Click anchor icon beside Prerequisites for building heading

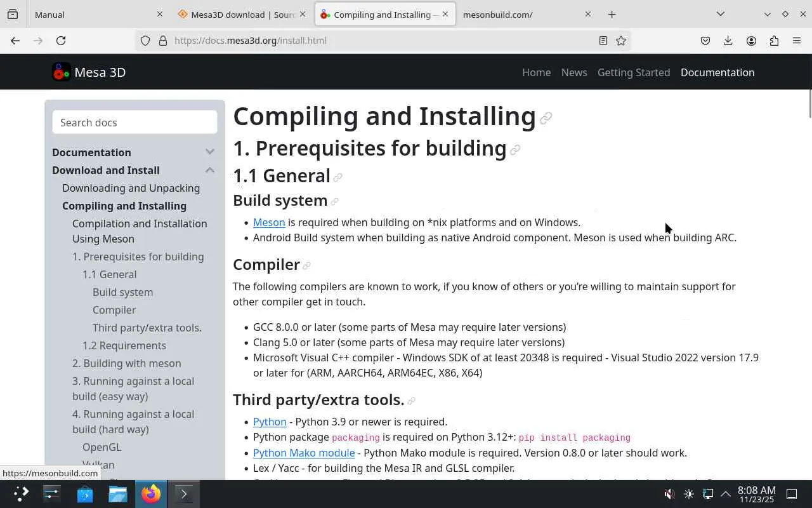click(x=515, y=150)
